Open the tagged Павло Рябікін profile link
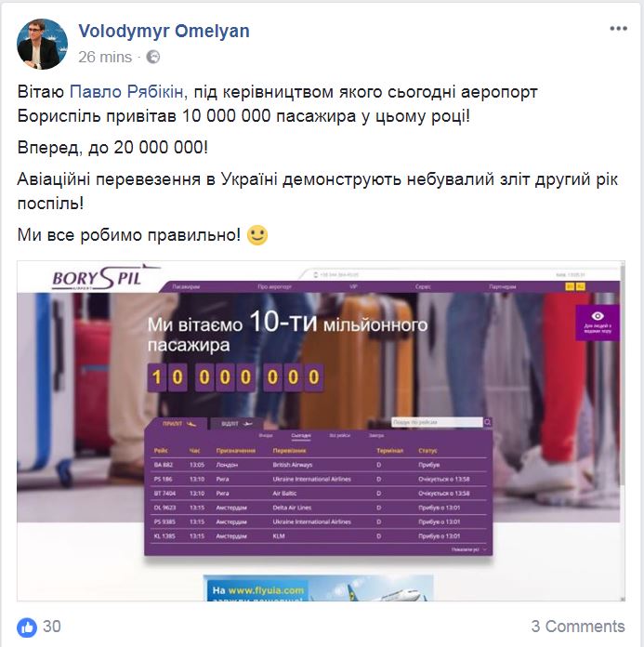This screenshot has height=647, width=644. coord(126,92)
